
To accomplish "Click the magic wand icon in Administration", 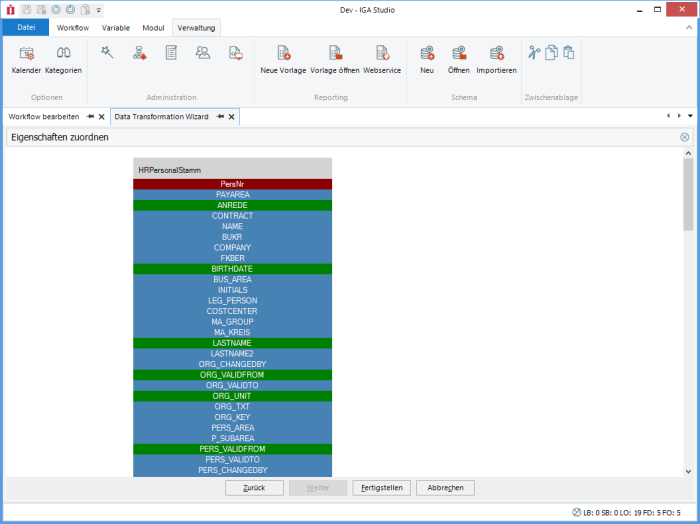I will tap(107, 53).
